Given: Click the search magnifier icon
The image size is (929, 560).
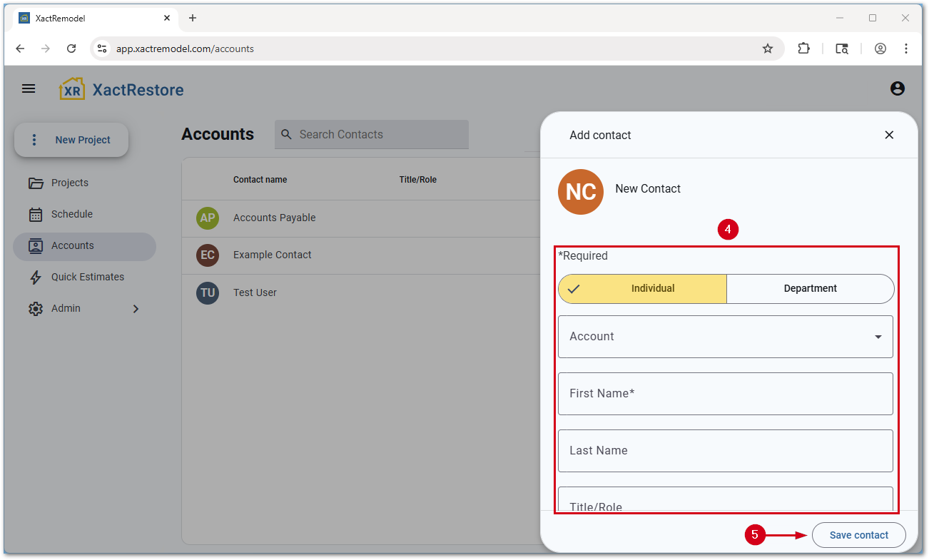Looking at the screenshot, I should click(x=287, y=134).
